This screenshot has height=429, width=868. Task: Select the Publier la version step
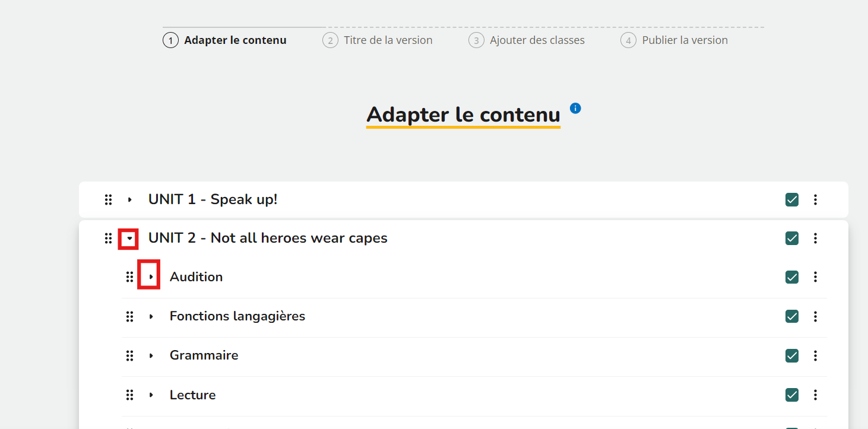click(674, 40)
